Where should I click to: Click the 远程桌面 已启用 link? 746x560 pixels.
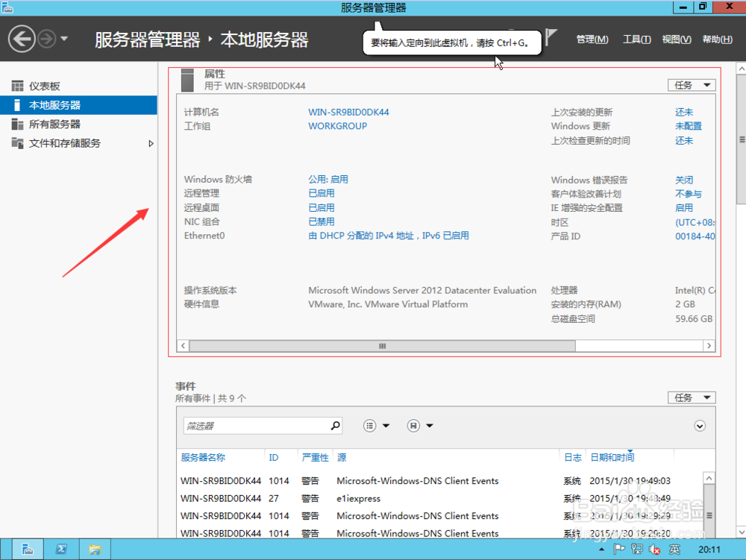(x=321, y=208)
